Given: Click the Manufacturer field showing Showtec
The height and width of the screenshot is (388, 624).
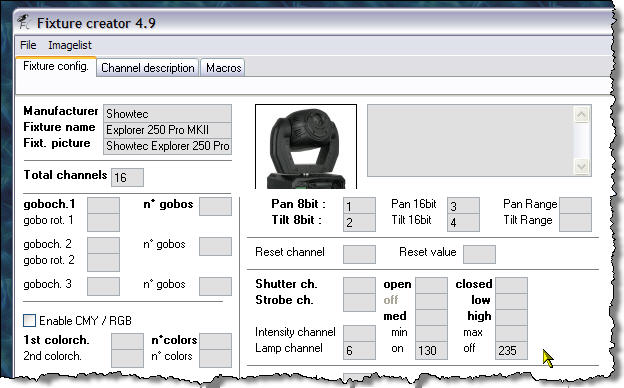Looking at the screenshot, I should (168, 114).
